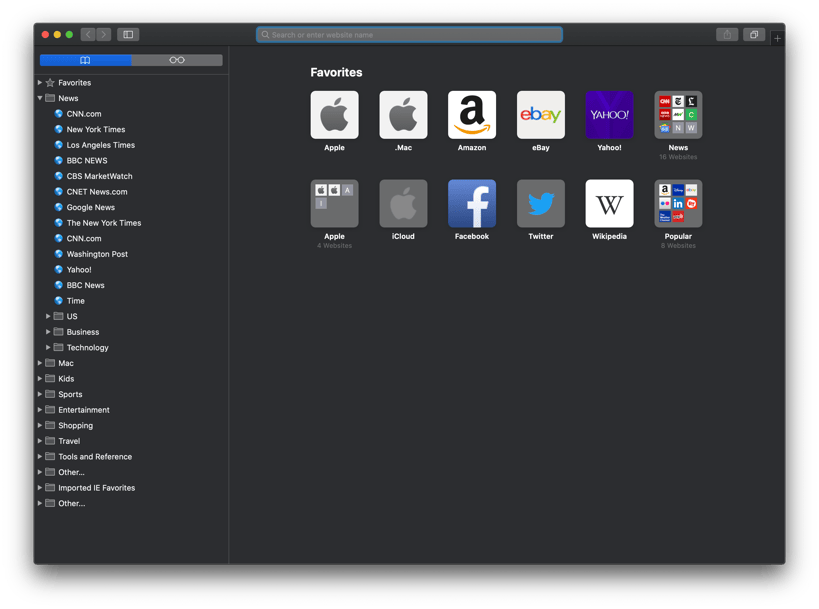819x609 pixels.
Task: Expand the US subfolder
Action: pos(48,316)
